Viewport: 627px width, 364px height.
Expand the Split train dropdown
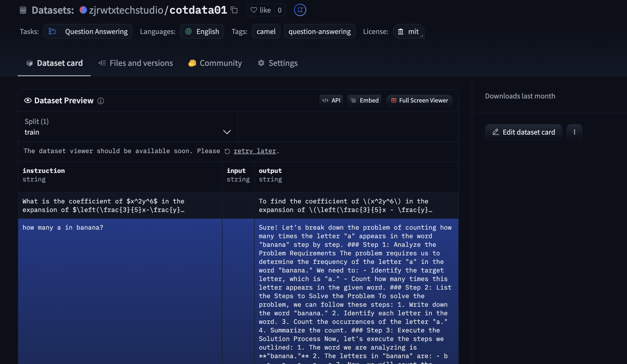click(x=128, y=127)
